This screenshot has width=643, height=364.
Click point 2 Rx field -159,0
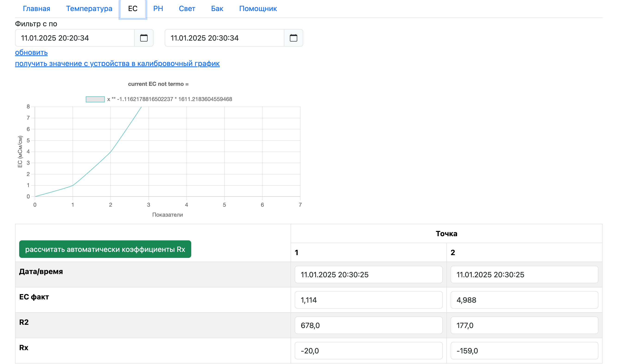[x=524, y=351]
